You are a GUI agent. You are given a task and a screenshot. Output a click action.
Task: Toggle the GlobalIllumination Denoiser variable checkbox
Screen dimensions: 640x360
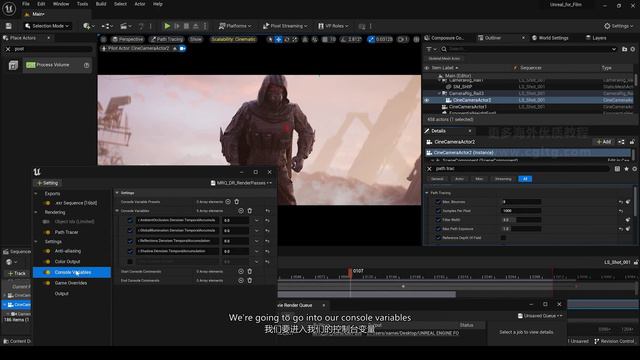click(x=130, y=230)
